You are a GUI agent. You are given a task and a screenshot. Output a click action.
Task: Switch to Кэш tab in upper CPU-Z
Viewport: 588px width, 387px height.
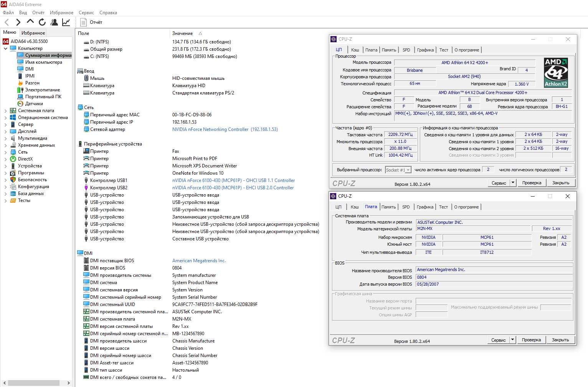click(x=355, y=50)
